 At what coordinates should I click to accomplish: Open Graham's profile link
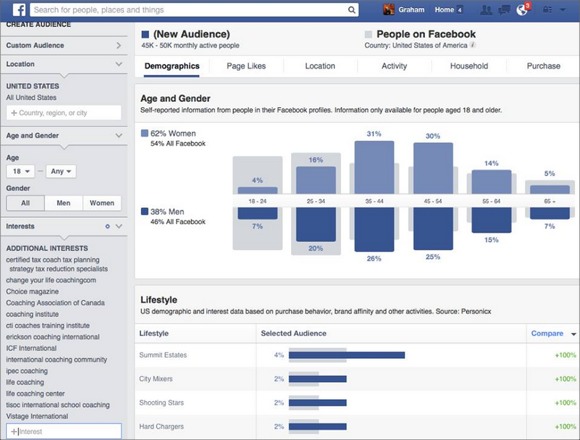coord(411,10)
